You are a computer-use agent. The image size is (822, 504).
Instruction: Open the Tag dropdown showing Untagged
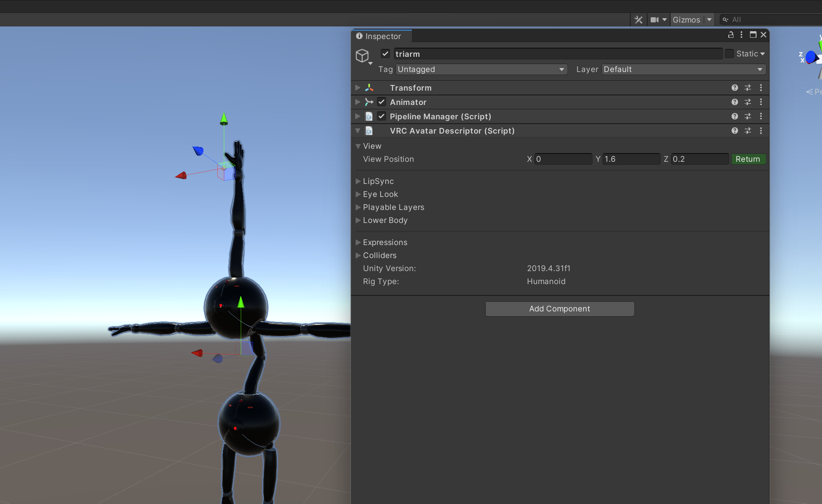click(x=481, y=69)
